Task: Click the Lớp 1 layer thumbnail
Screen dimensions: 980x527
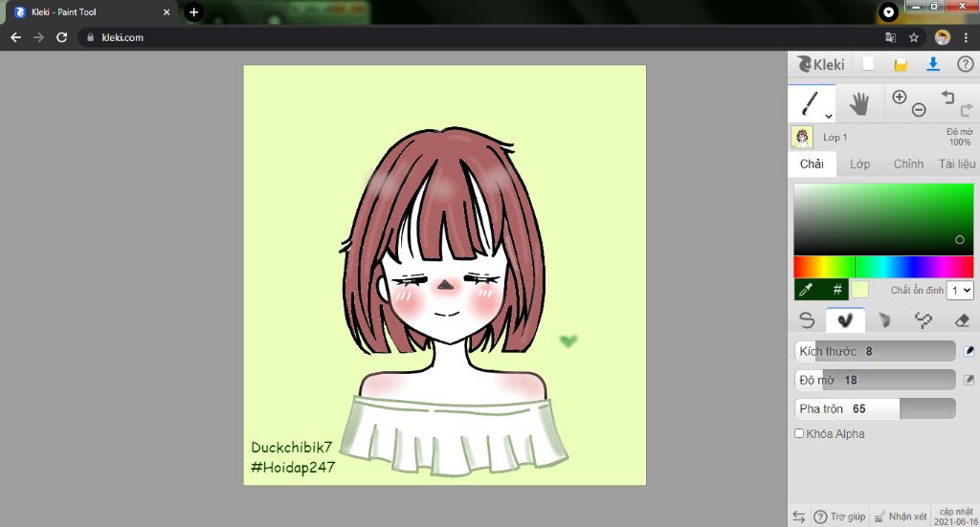Action: (802, 138)
